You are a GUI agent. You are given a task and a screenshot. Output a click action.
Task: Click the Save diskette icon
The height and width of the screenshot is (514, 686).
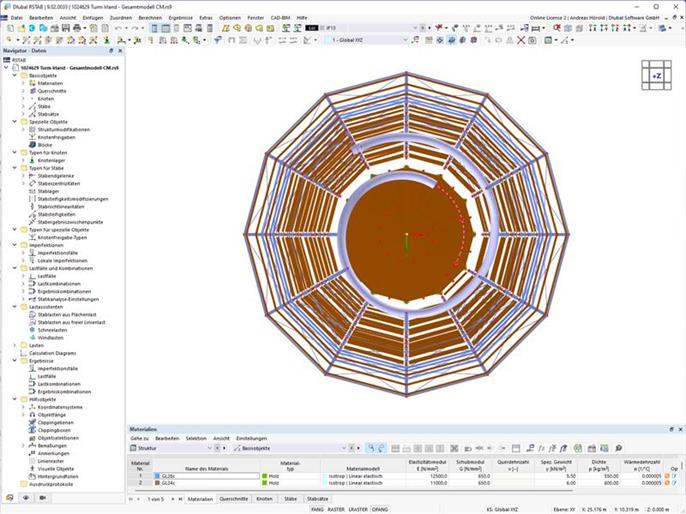[x=66, y=28]
